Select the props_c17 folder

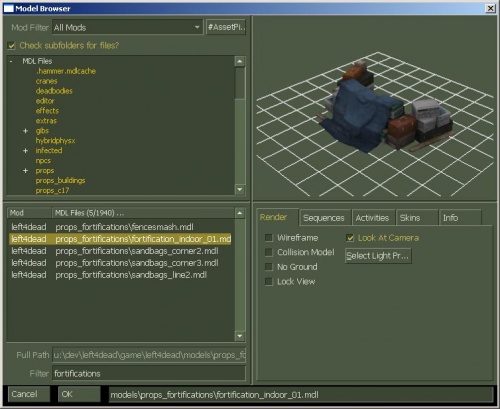(x=52, y=191)
